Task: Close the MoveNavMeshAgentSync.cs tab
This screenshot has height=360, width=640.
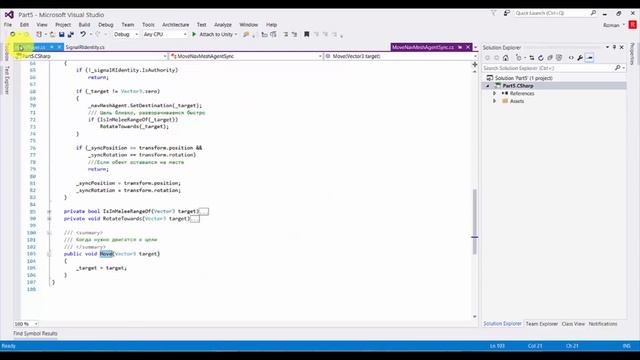Action: click(x=468, y=47)
